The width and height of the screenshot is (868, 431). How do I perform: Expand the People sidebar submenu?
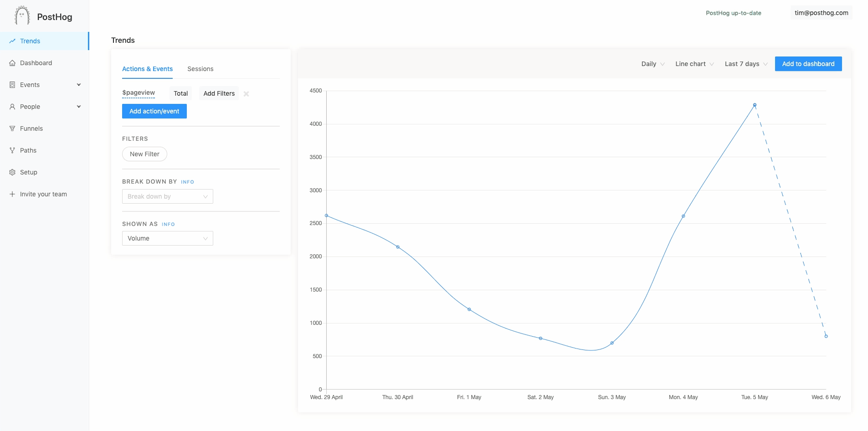click(78, 107)
